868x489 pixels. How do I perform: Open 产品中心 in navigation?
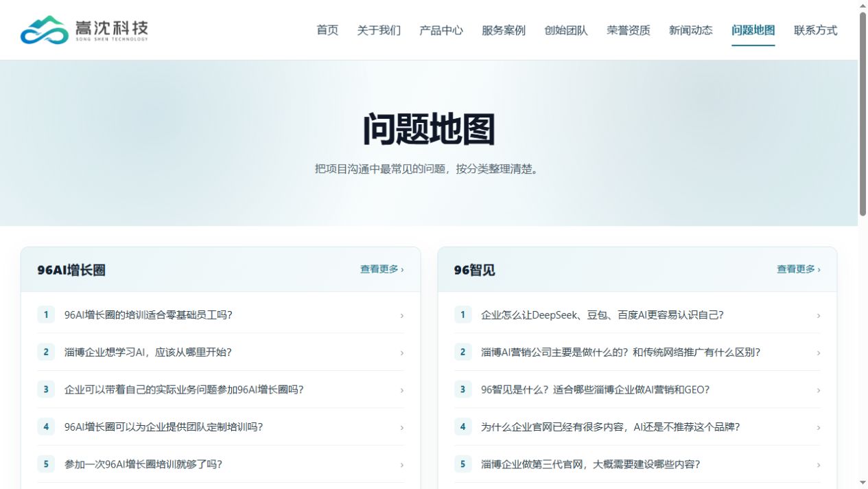(441, 30)
